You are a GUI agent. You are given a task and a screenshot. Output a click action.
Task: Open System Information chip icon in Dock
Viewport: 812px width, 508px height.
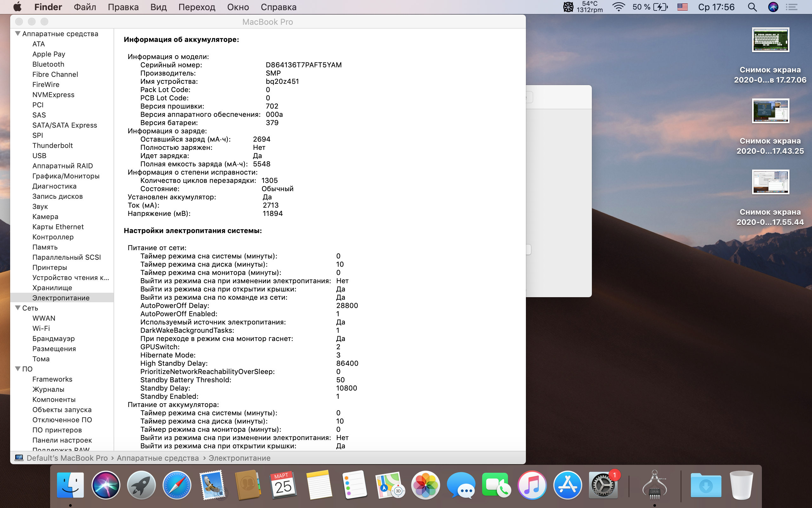pyautogui.click(x=654, y=485)
